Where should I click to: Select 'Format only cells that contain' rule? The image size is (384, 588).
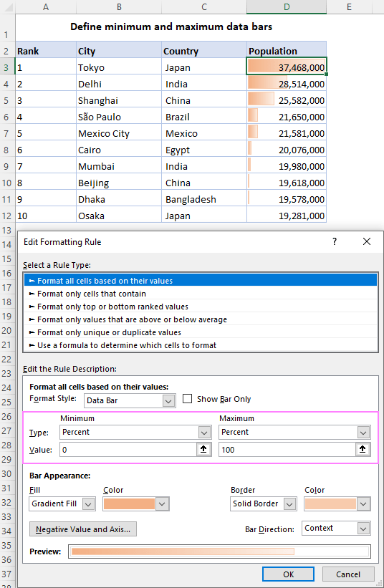201,294
